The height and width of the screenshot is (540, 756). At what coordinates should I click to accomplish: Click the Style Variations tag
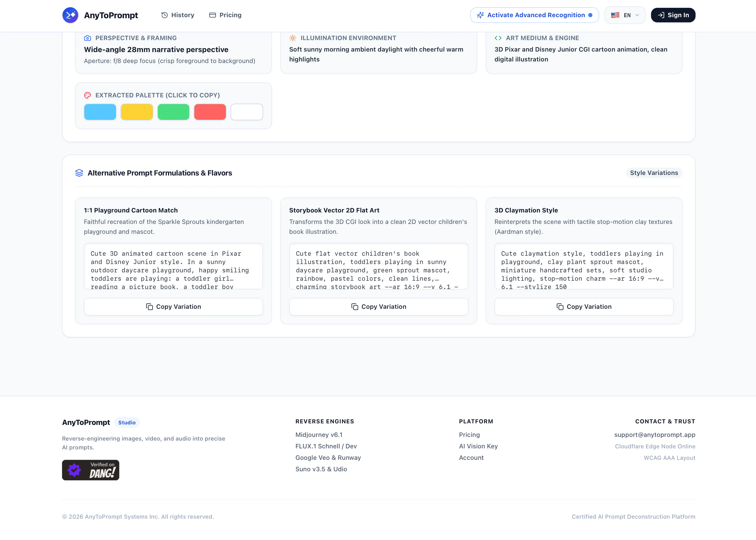point(654,173)
